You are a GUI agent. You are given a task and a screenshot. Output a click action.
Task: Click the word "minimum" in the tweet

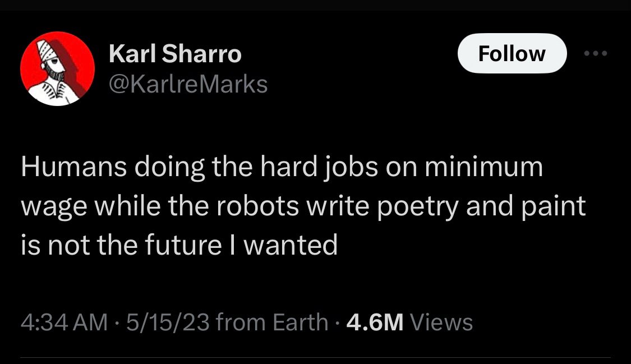[x=486, y=168]
